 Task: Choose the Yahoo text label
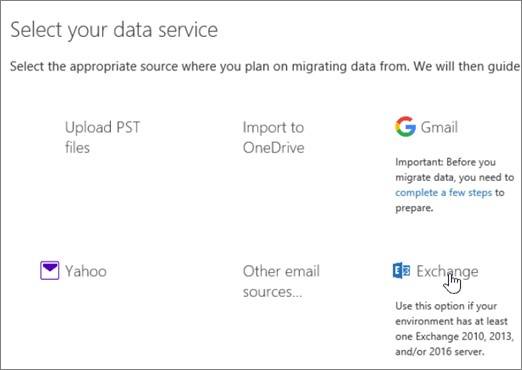pyautogui.click(x=86, y=271)
